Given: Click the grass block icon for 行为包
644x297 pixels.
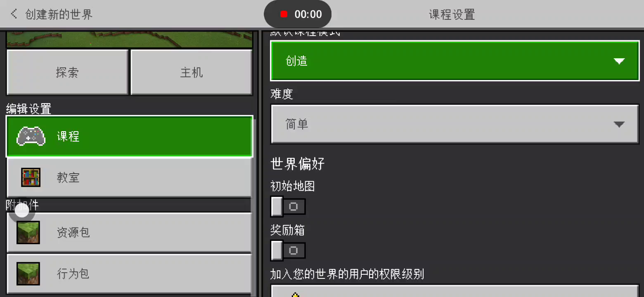Looking at the screenshot, I should point(28,273).
